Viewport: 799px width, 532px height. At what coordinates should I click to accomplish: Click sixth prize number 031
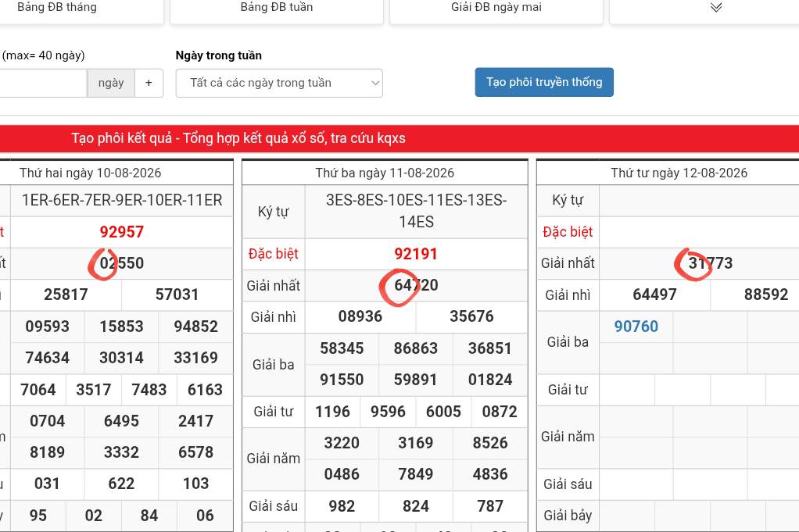click(47, 484)
